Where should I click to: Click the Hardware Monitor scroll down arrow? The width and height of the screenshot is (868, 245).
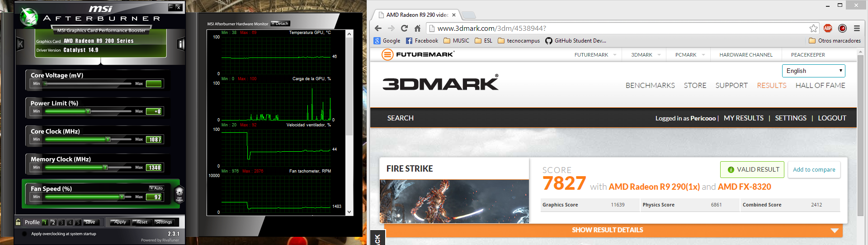[x=349, y=212]
